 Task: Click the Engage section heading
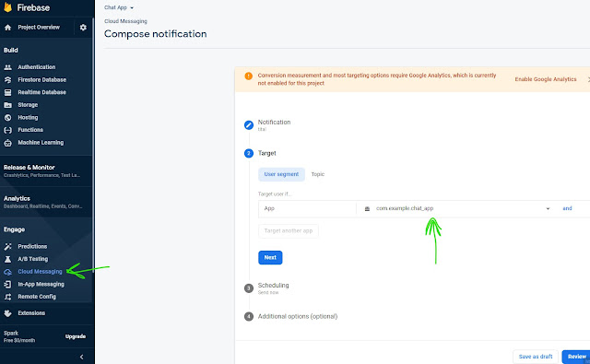pos(15,229)
